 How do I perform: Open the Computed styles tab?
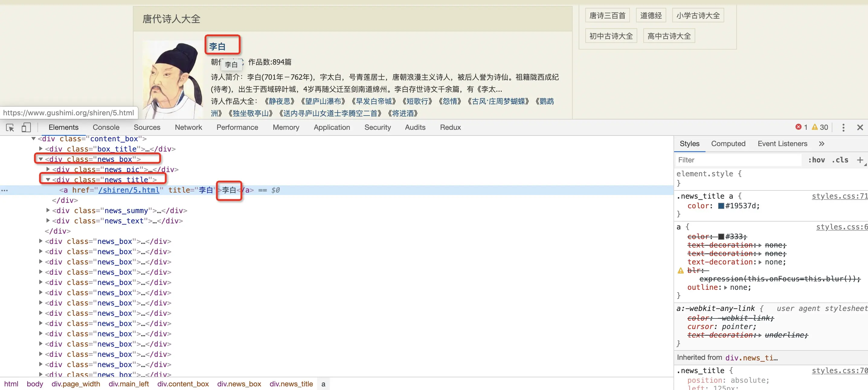[728, 144]
